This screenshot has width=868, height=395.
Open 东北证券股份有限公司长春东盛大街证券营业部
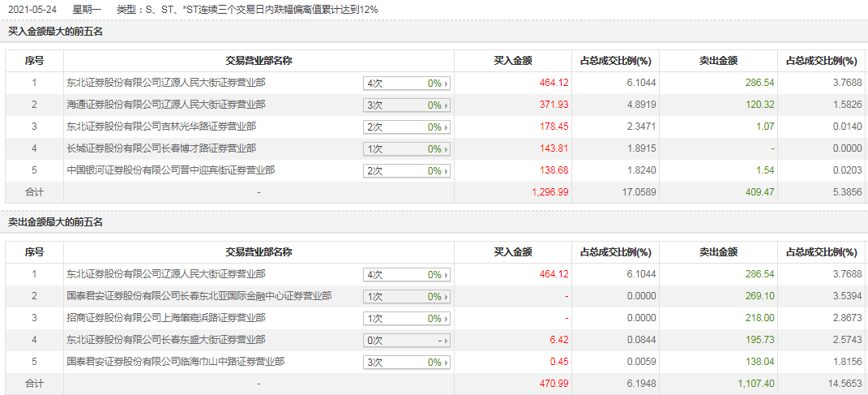[166, 340]
